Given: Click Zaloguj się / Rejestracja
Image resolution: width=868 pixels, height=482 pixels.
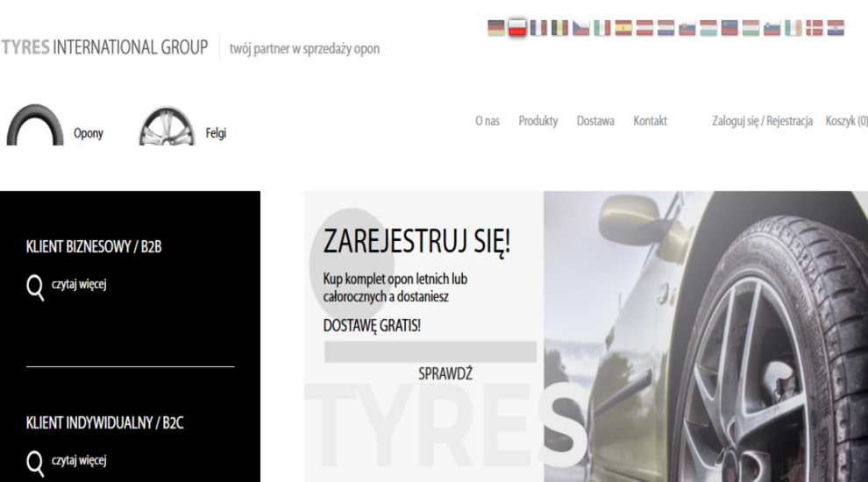Looking at the screenshot, I should [762, 121].
